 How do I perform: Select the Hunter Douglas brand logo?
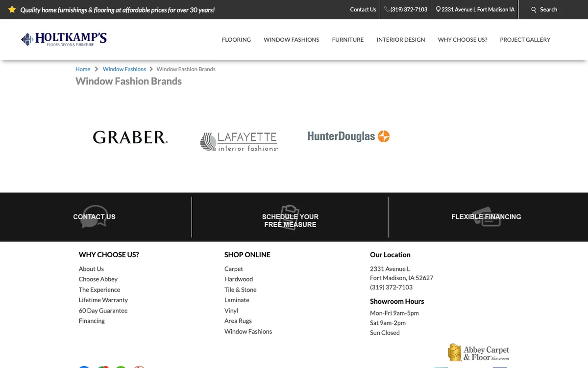tap(348, 136)
